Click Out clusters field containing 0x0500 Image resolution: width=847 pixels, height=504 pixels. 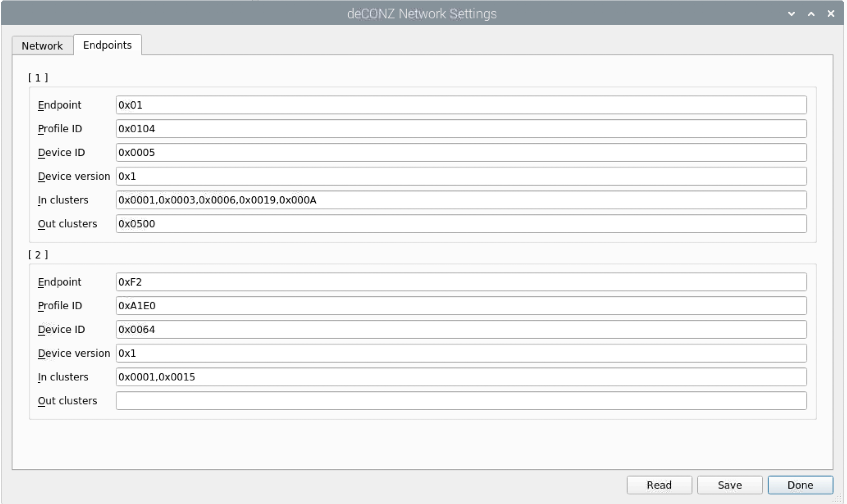tap(461, 224)
